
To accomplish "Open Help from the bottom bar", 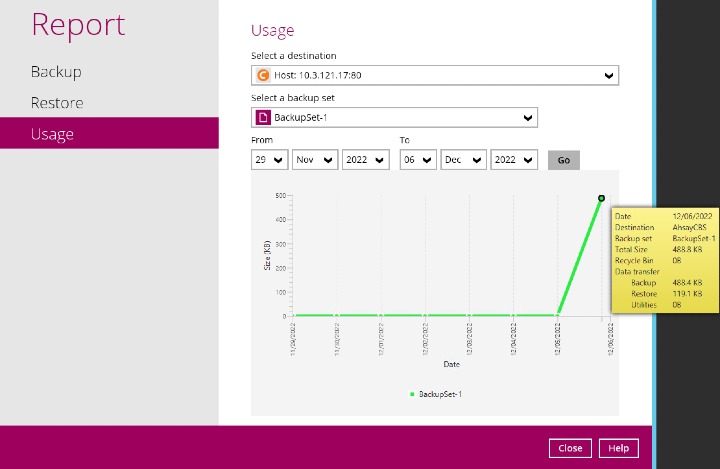I will (618, 448).
